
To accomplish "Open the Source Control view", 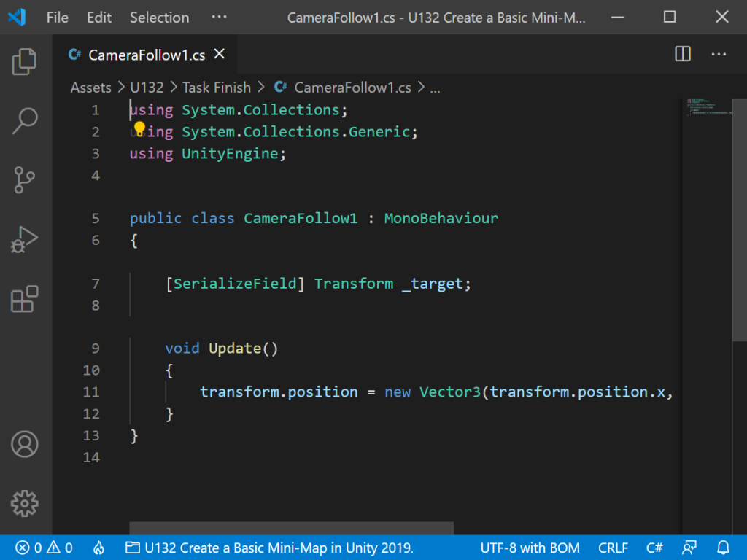I will pyautogui.click(x=25, y=180).
